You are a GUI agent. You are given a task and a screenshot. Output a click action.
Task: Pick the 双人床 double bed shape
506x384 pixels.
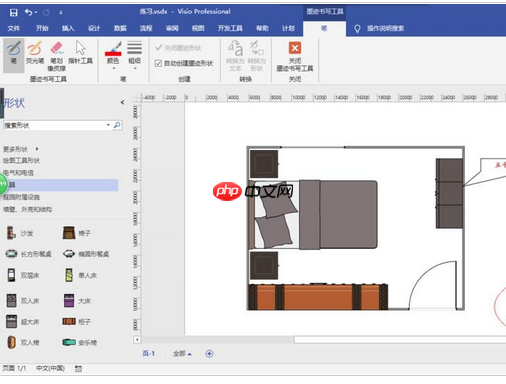tap(23, 301)
